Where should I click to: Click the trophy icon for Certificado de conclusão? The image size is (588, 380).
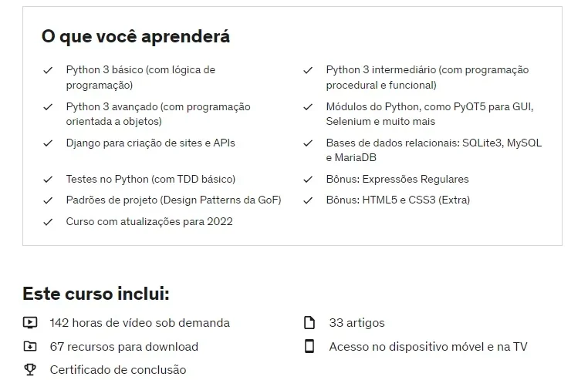[30, 369]
